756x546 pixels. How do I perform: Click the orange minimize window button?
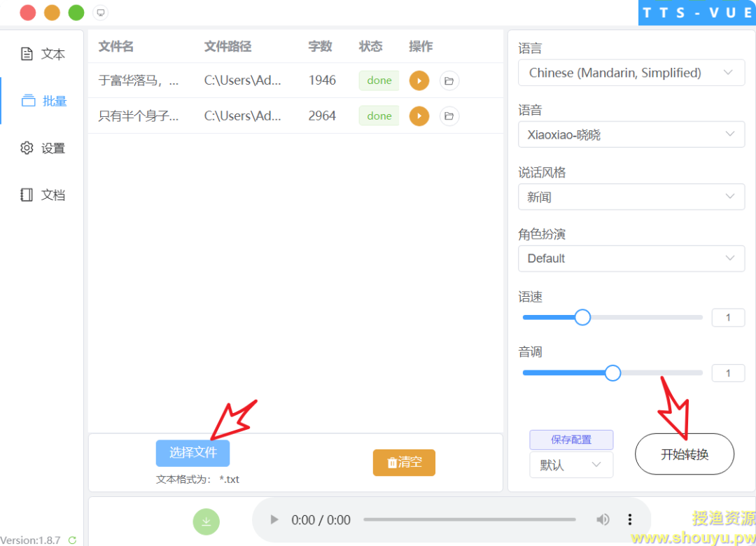[52, 13]
